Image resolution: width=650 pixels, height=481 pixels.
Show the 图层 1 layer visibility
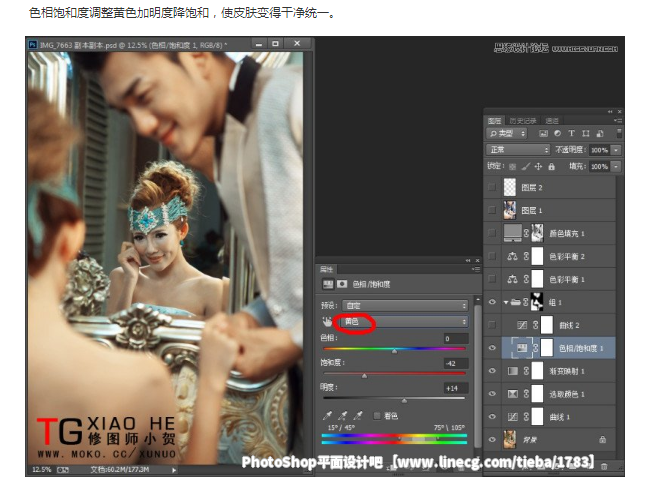(x=492, y=210)
